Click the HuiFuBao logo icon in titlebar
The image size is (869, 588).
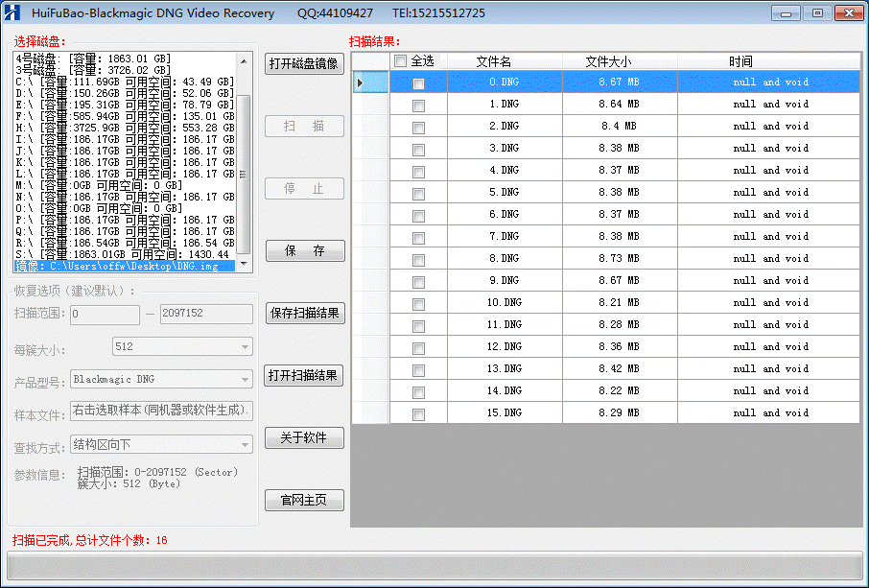[12, 12]
